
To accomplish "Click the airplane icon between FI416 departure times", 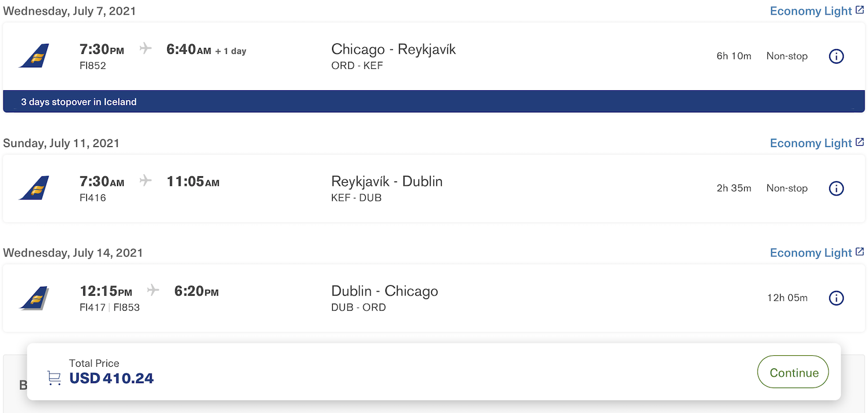I will pyautogui.click(x=145, y=181).
